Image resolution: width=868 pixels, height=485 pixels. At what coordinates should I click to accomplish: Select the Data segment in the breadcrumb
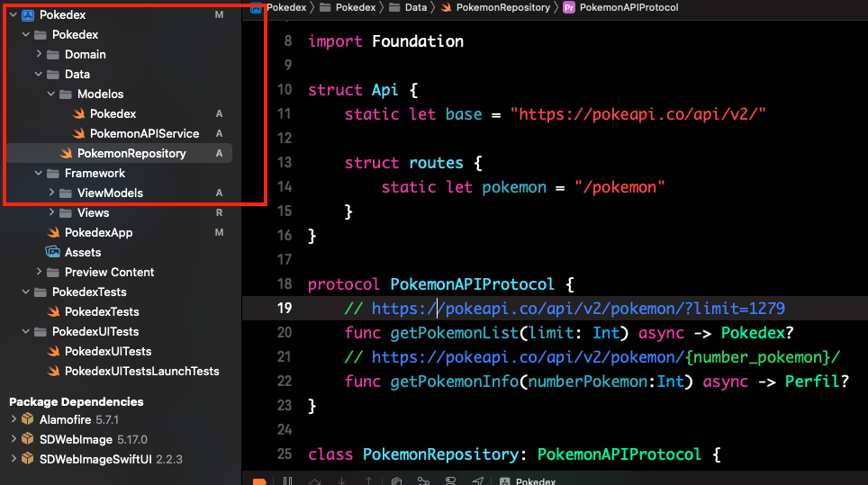(415, 7)
